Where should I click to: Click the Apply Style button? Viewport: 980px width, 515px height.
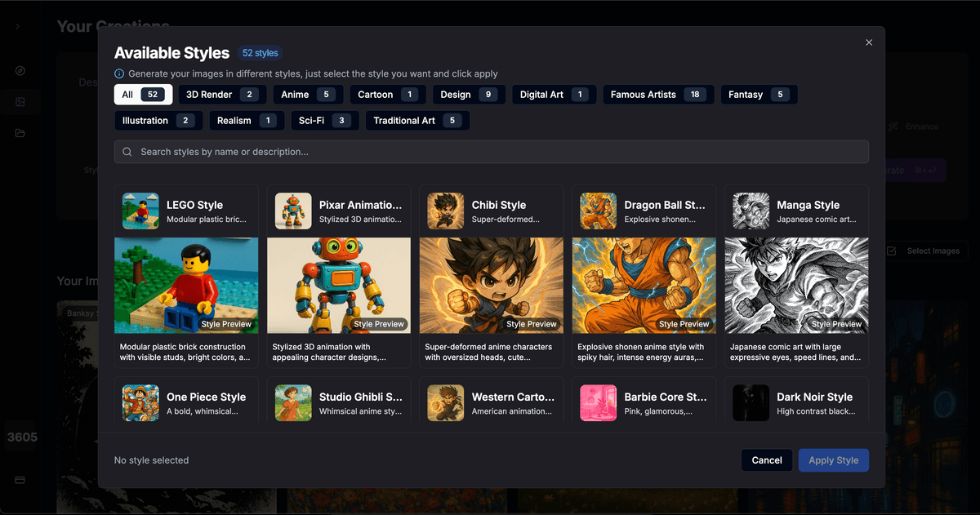click(834, 460)
